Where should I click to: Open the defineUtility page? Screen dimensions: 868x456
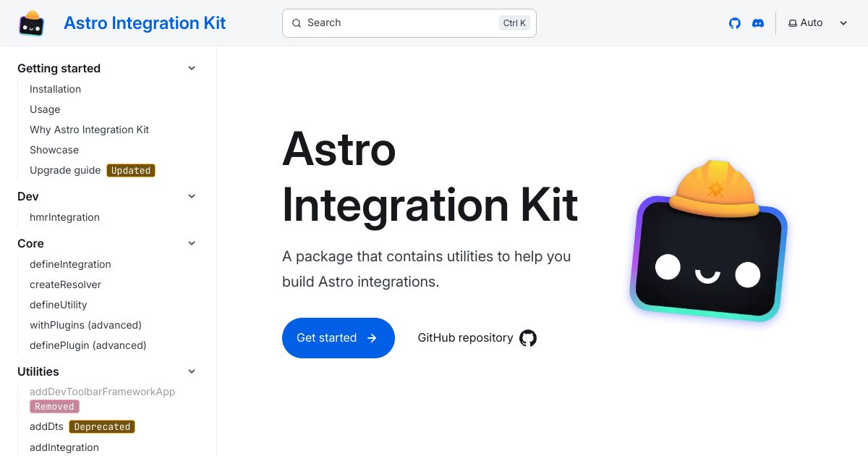[x=58, y=305]
